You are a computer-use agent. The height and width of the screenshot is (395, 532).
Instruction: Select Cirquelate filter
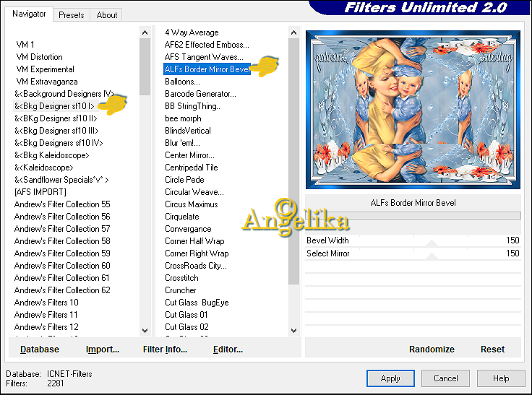(182, 217)
